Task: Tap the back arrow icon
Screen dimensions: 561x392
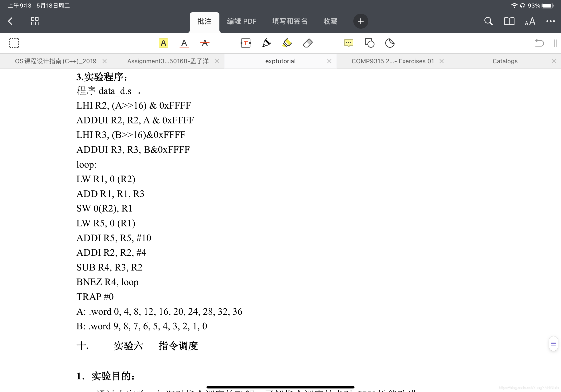Action: tap(10, 21)
